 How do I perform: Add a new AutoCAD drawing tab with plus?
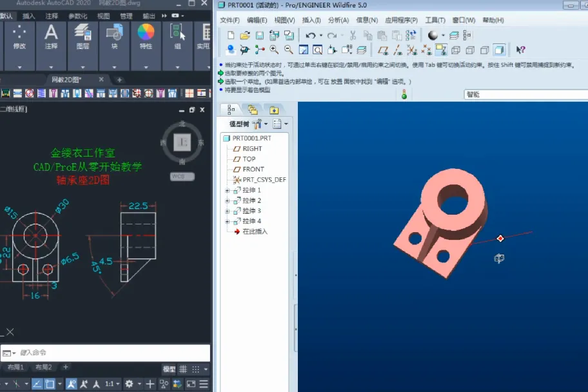click(x=119, y=80)
